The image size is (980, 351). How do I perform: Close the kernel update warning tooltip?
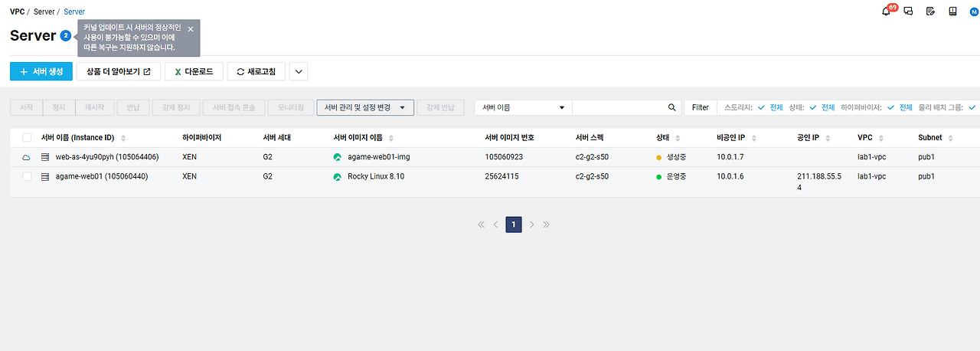pyautogui.click(x=191, y=29)
